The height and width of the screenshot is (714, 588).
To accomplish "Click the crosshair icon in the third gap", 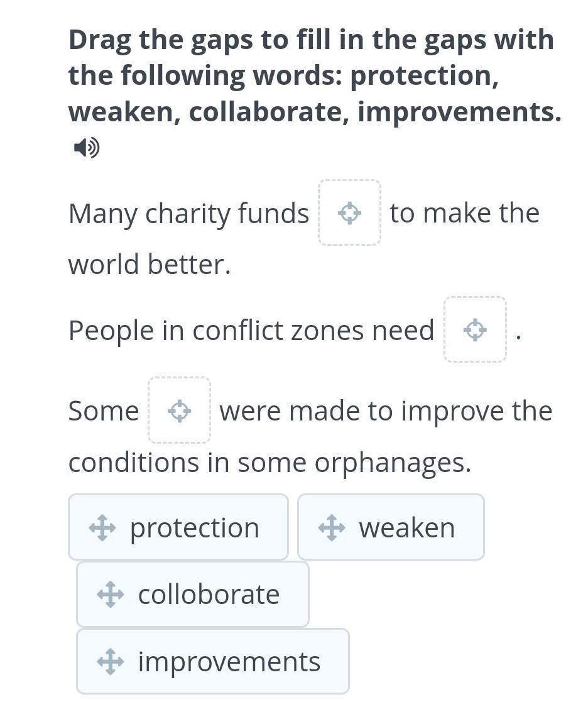I will tap(179, 410).
